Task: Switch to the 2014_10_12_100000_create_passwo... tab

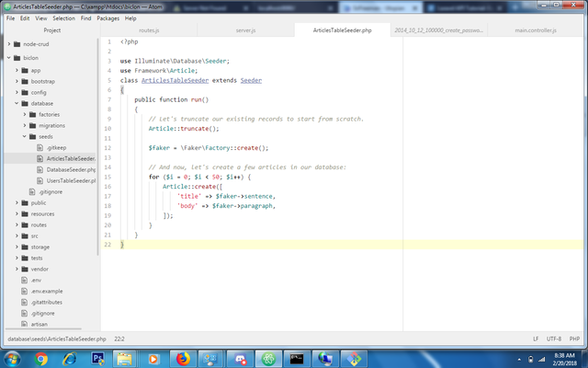Action: 439,30
